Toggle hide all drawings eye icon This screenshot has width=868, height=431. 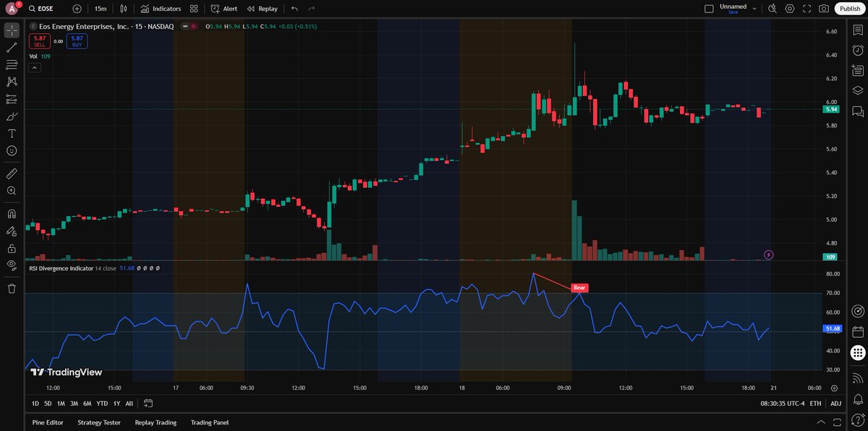tap(12, 265)
